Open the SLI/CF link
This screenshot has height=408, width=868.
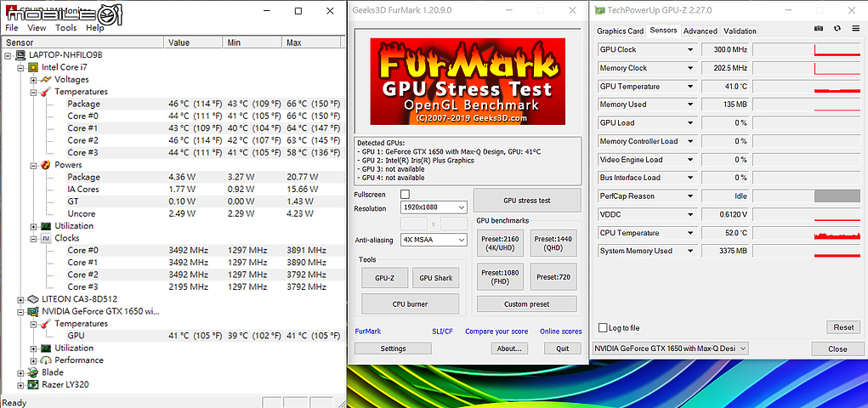442,331
